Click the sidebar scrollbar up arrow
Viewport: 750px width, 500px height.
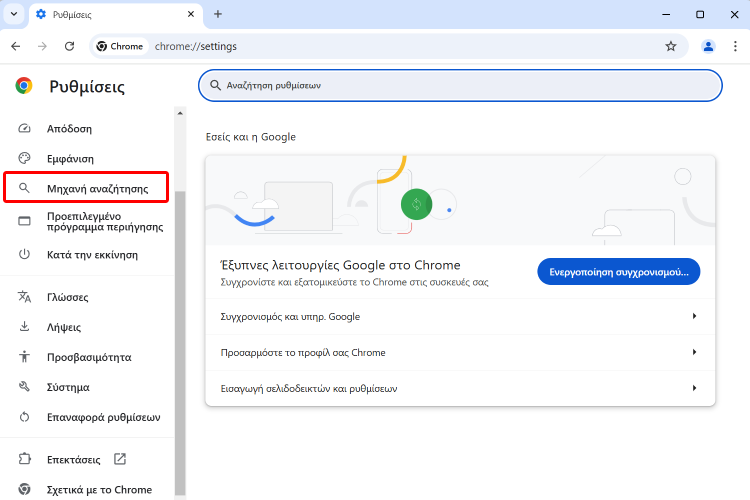(x=180, y=113)
